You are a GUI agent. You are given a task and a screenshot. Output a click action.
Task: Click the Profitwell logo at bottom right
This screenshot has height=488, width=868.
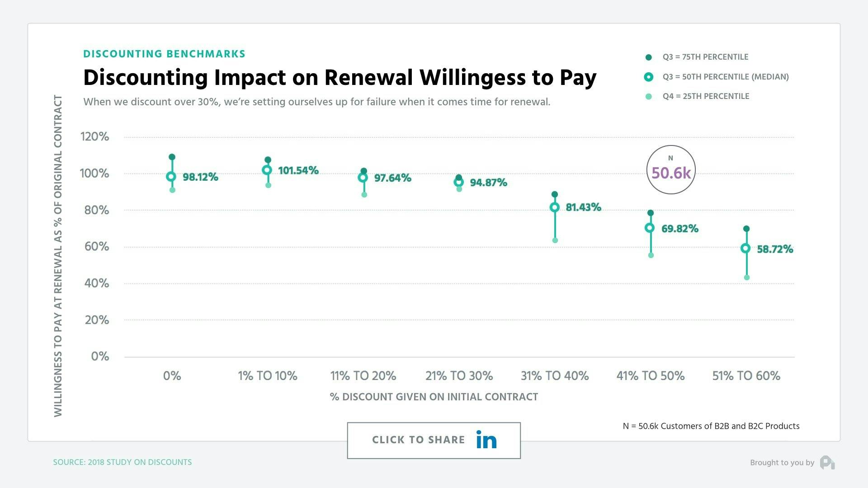coord(827,462)
